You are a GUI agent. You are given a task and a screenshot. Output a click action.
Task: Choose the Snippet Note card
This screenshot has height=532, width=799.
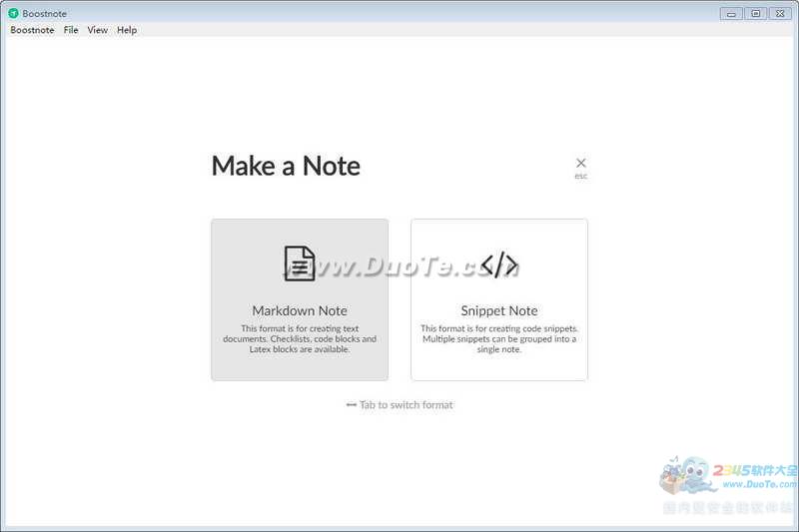click(x=499, y=299)
